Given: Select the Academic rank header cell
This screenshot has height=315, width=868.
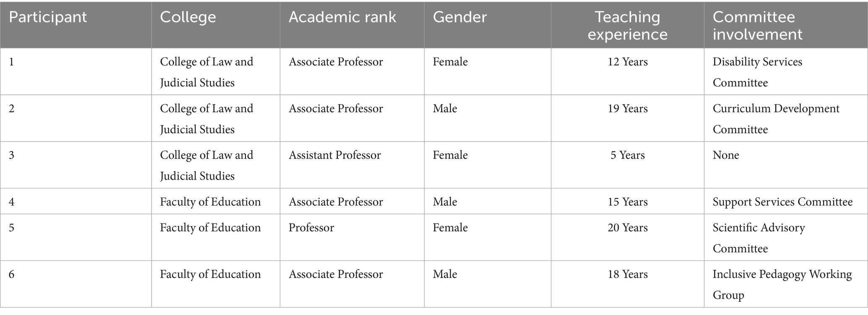Looking at the screenshot, I should pyautogui.click(x=342, y=17).
